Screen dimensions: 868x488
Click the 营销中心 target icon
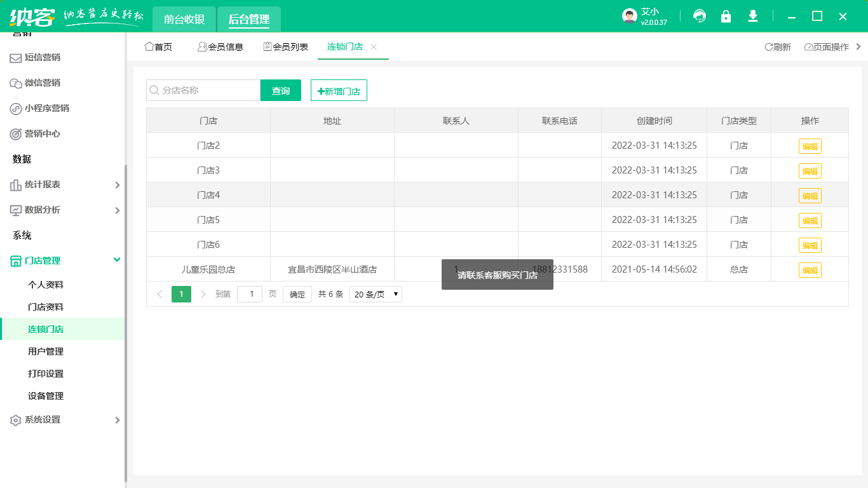15,133
